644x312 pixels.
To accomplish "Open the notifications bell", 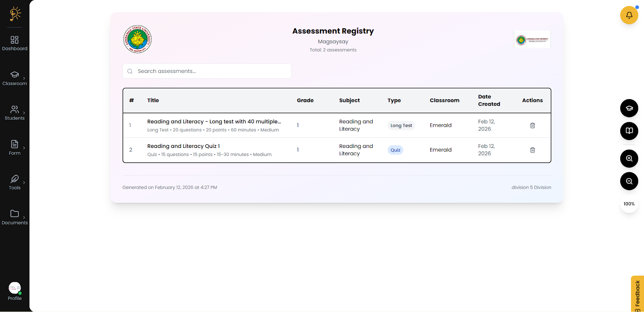I will 629,15.
